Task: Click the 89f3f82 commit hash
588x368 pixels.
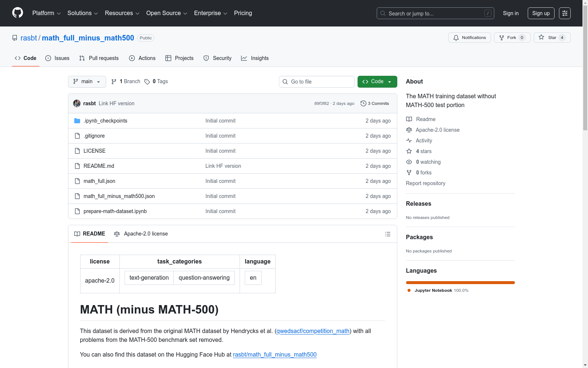Action: pos(322,103)
